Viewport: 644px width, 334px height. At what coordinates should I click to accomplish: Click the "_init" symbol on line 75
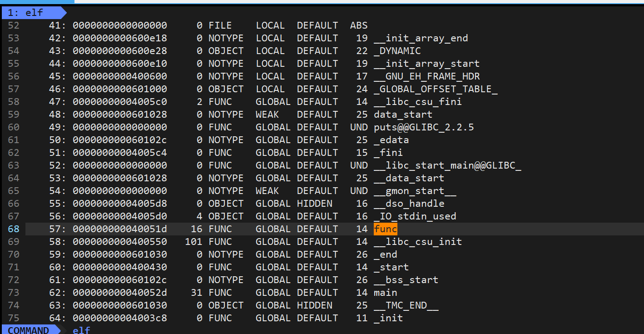pyautogui.click(x=388, y=318)
